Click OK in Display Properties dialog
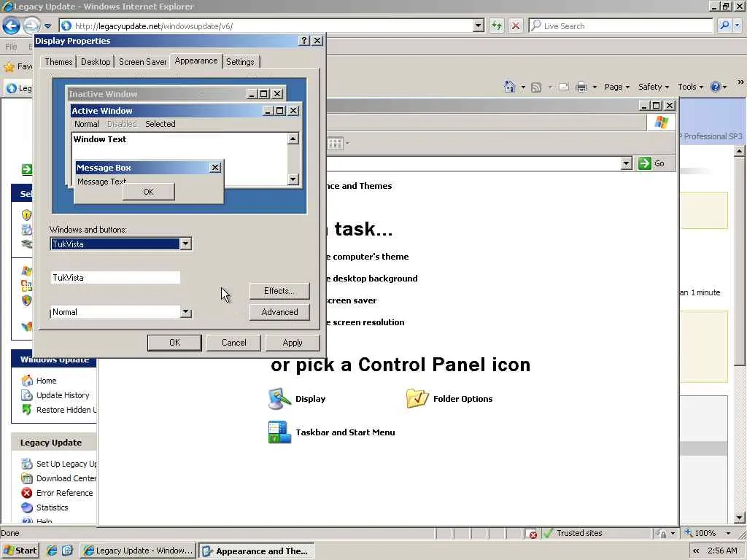The height and width of the screenshot is (560, 747). pos(174,343)
